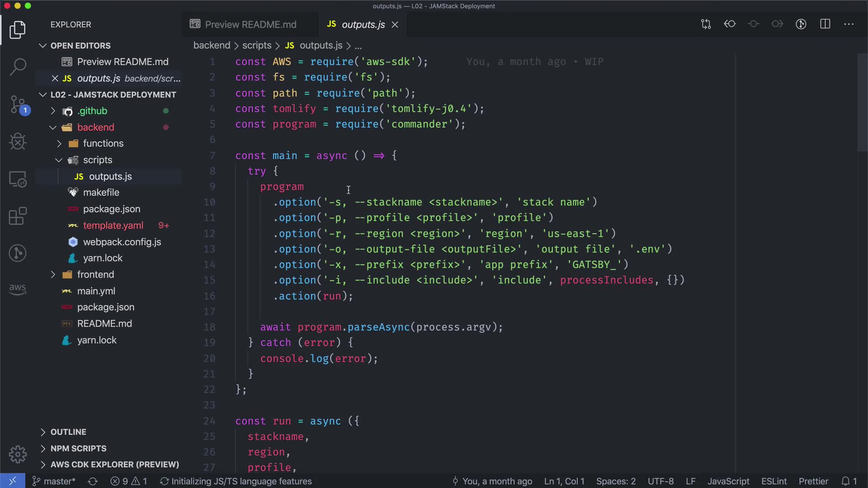Click the Split Editor Right icon

825,24
